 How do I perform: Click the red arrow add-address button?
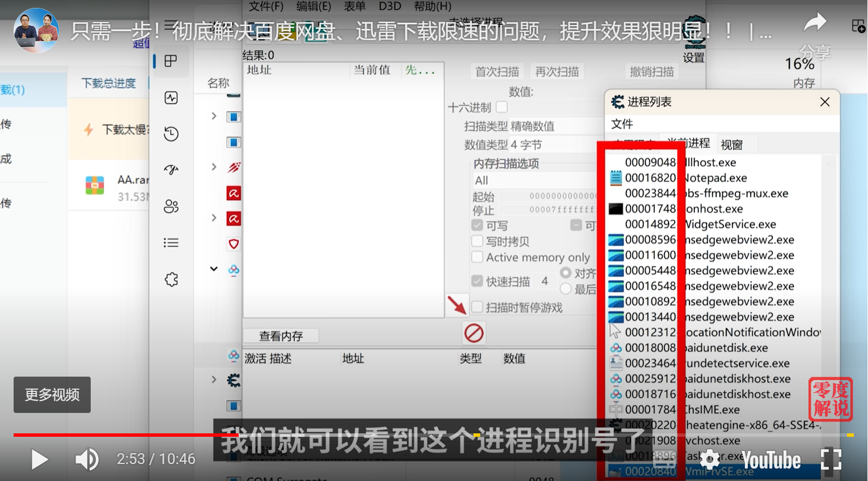pyautogui.click(x=456, y=305)
